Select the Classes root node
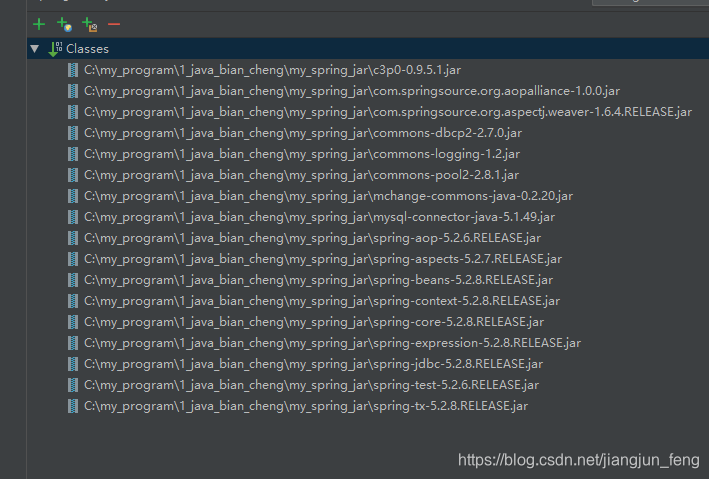 (x=368, y=48)
